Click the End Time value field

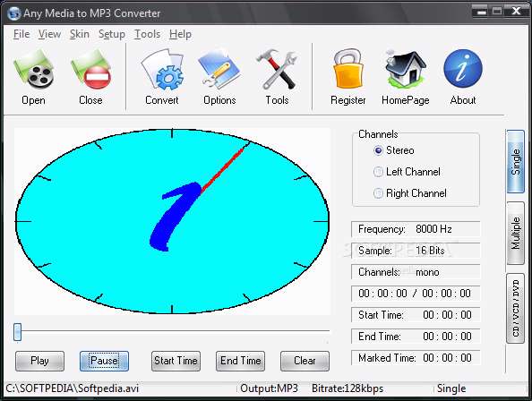click(416, 337)
